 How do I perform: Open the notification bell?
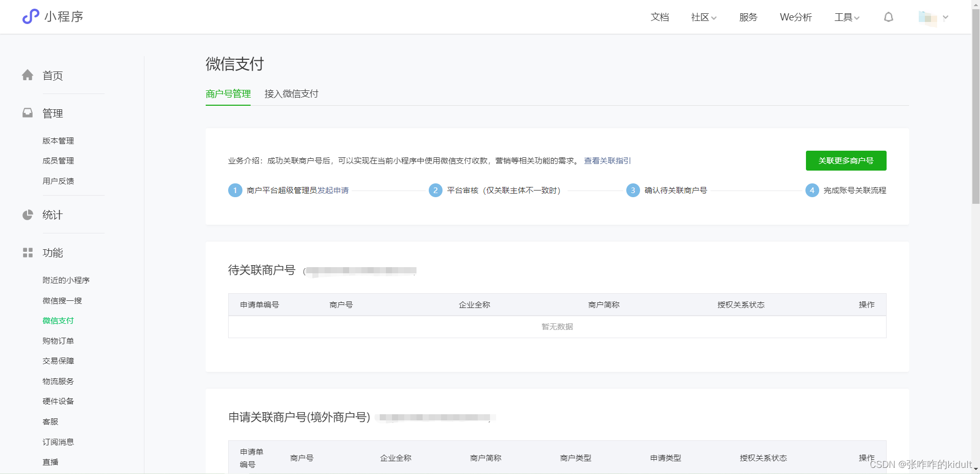889,17
